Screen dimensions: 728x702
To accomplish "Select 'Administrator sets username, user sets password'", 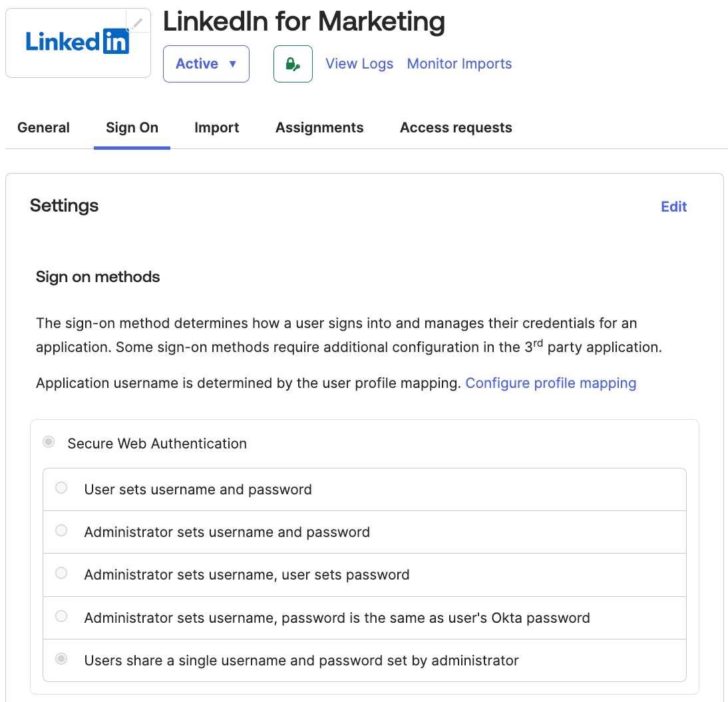I will 61,573.
